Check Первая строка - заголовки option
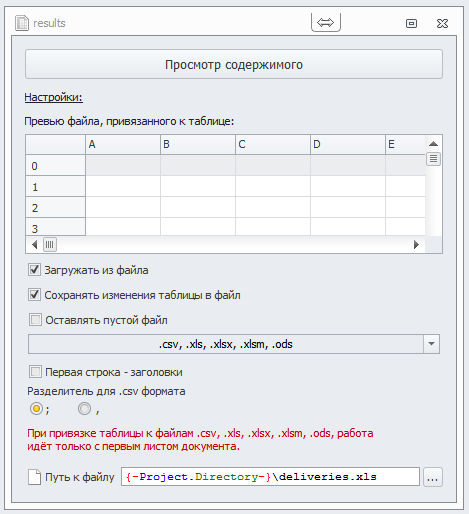This screenshot has height=514, width=469. (35, 372)
